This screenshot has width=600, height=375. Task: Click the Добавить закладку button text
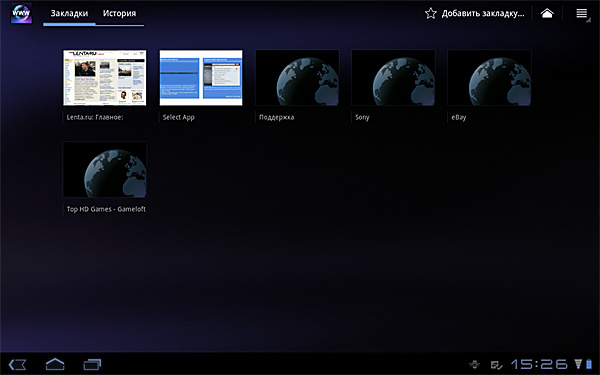[483, 13]
